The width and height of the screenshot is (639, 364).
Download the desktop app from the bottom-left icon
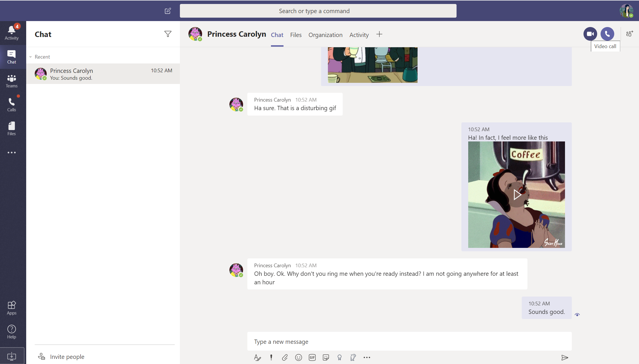coord(12,356)
